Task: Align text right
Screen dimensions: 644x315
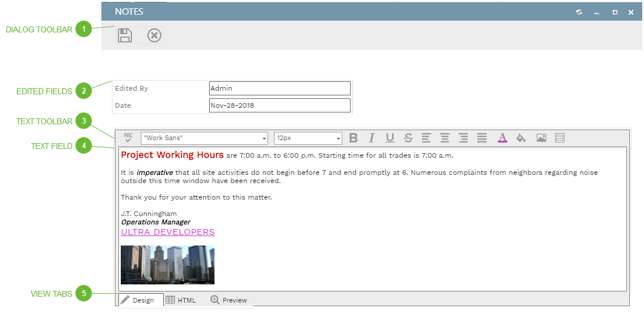Action: [x=463, y=138]
